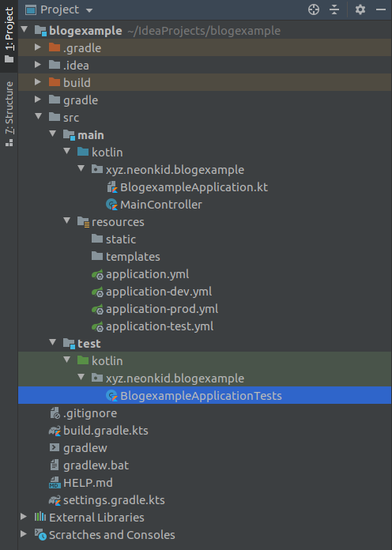Click the build.gradle.kts Gradle icon

pos(55,431)
